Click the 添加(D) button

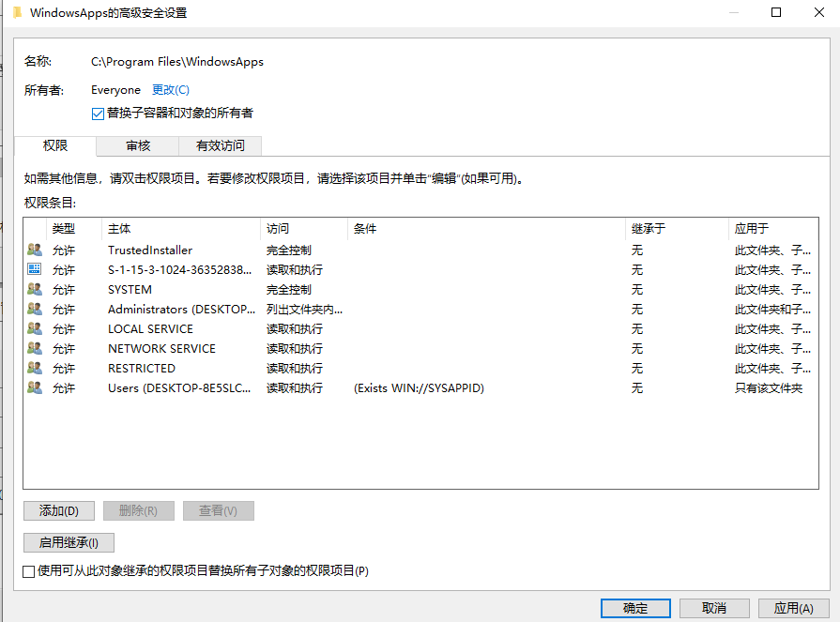click(58, 510)
